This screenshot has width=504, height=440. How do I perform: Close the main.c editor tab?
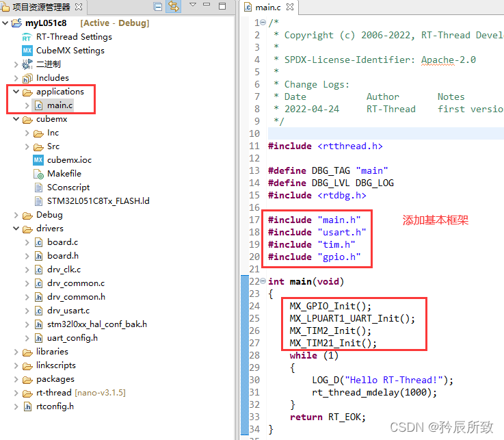pos(290,7)
